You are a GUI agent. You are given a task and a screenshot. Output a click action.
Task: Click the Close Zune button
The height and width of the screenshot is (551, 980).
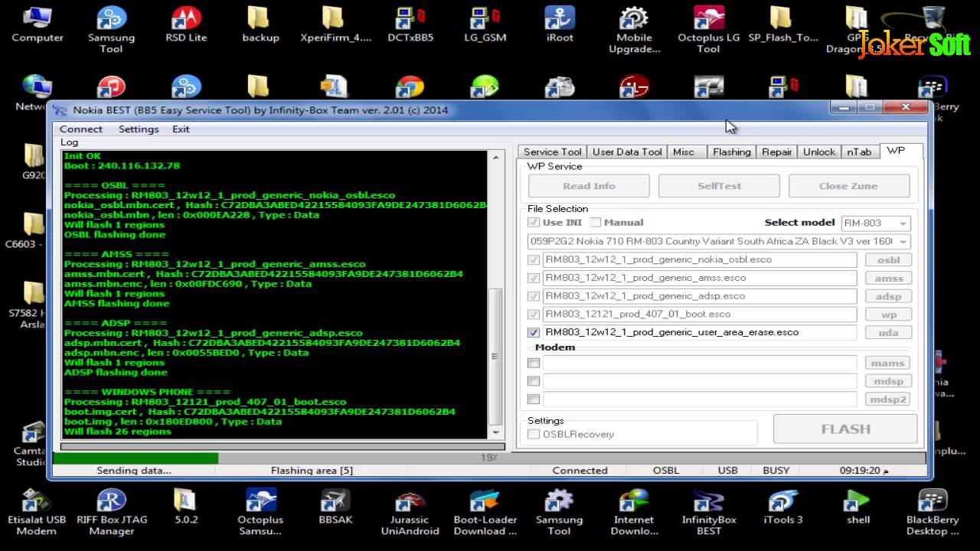pos(848,186)
